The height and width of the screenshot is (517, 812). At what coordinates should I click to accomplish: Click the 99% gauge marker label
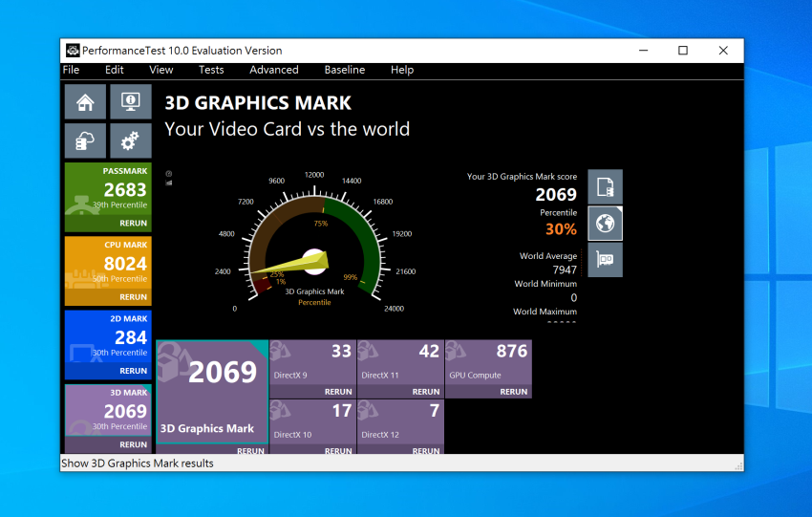(350, 277)
